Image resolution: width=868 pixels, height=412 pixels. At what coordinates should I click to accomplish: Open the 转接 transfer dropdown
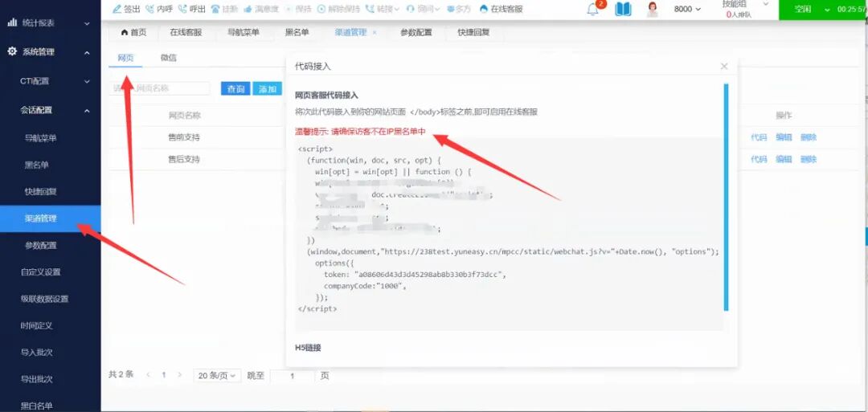(383, 9)
